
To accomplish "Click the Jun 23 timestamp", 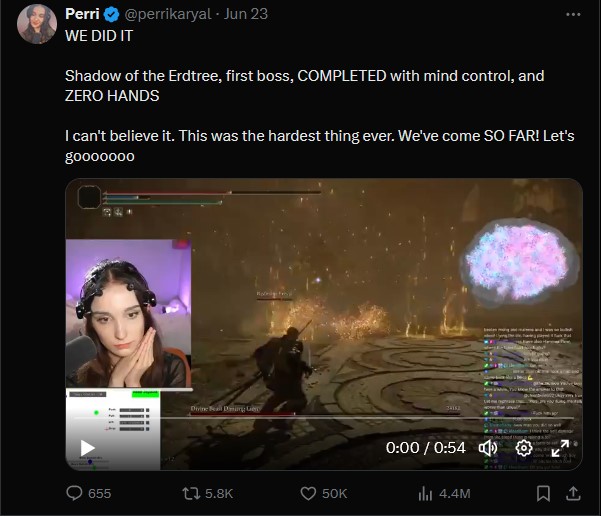I will (x=246, y=14).
